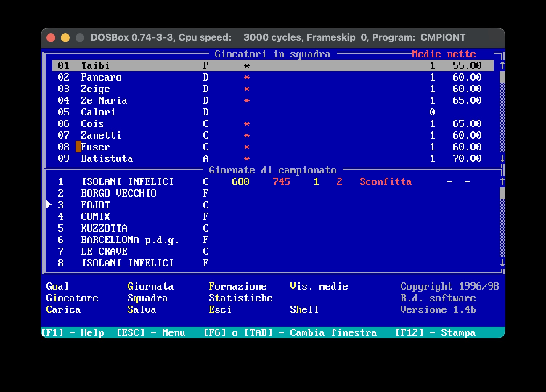
Task: Click the yellow macOS minimize button
Action: [x=65, y=38]
